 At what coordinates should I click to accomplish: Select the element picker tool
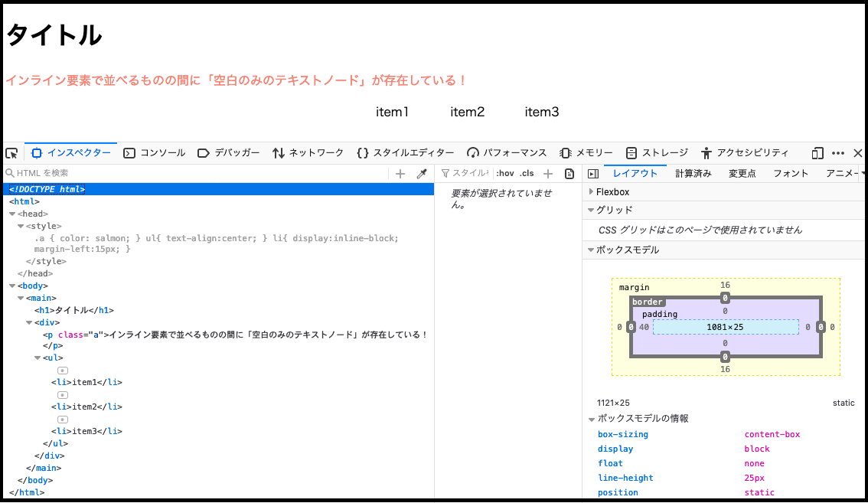click(x=11, y=153)
